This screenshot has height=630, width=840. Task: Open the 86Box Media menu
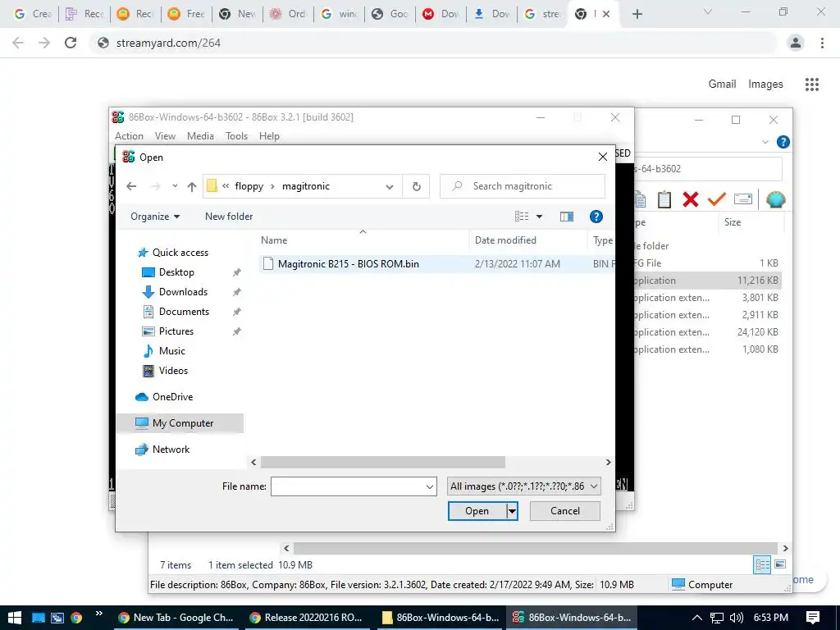200,136
